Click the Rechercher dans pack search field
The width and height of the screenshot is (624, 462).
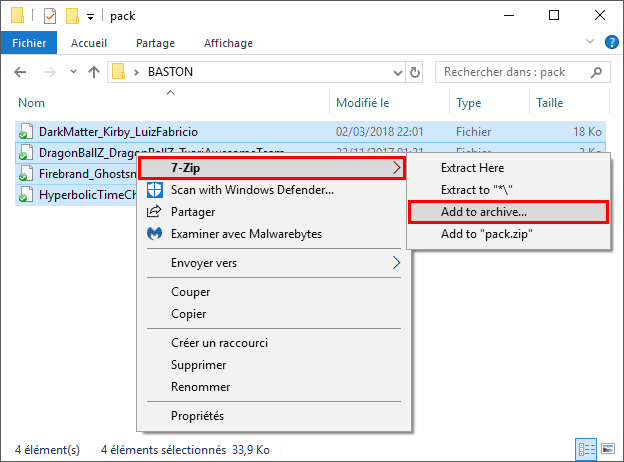click(515, 72)
